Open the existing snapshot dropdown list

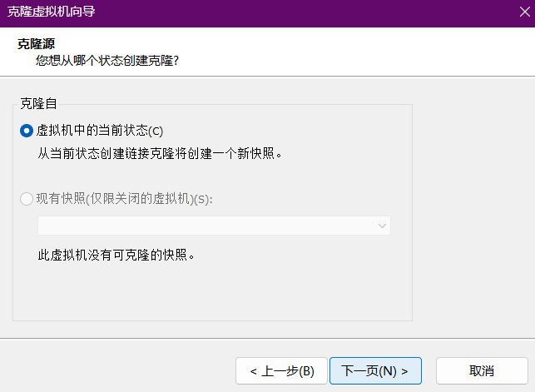tap(214, 226)
